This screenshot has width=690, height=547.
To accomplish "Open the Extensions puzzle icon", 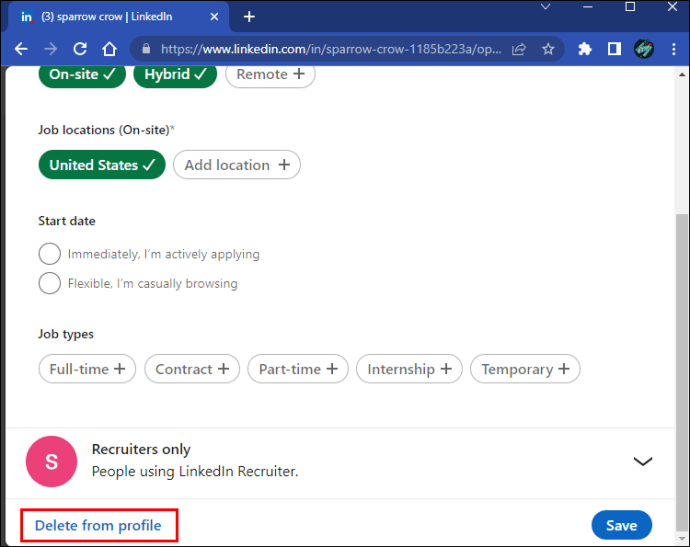I will click(585, 49).
